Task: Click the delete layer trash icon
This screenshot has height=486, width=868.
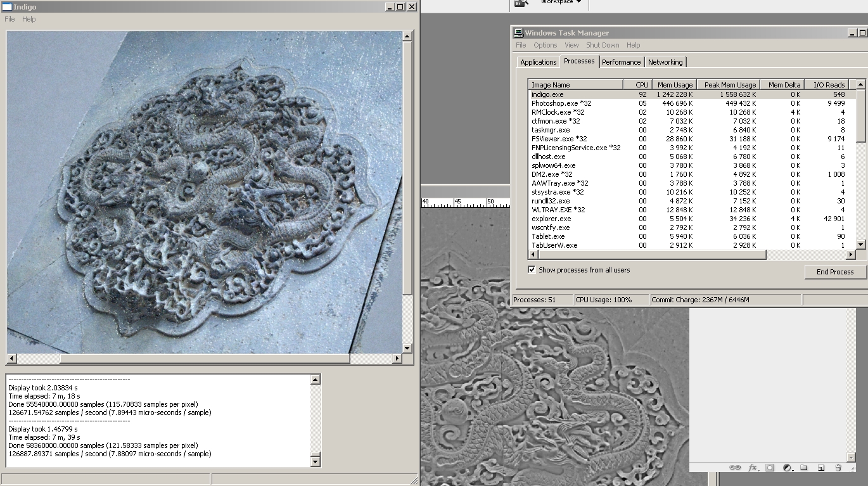Action: [838, 468]
